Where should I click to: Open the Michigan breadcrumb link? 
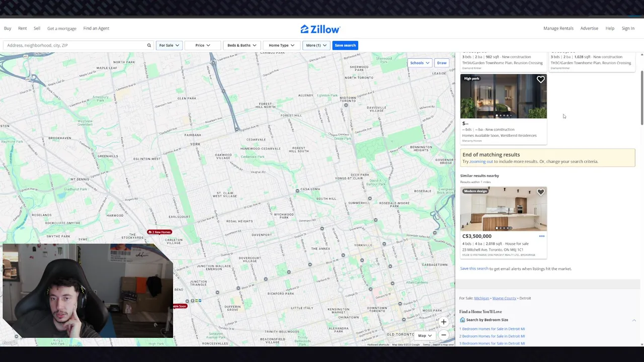[481, 298]
